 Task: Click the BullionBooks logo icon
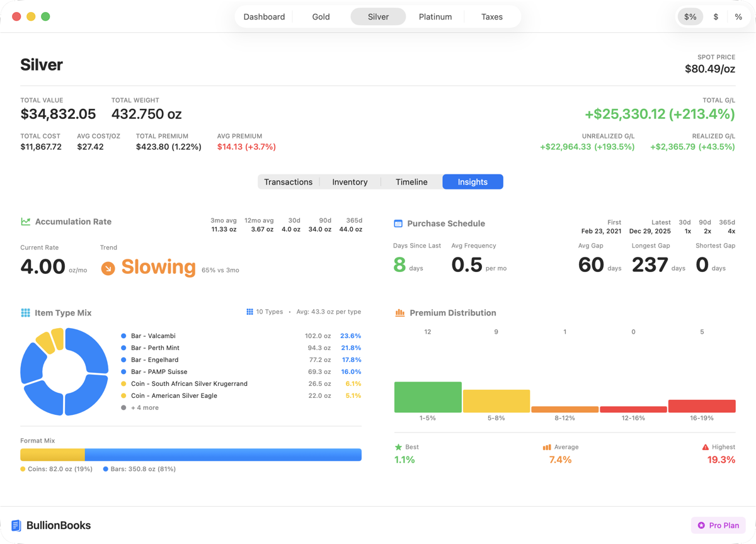point(16,525)
